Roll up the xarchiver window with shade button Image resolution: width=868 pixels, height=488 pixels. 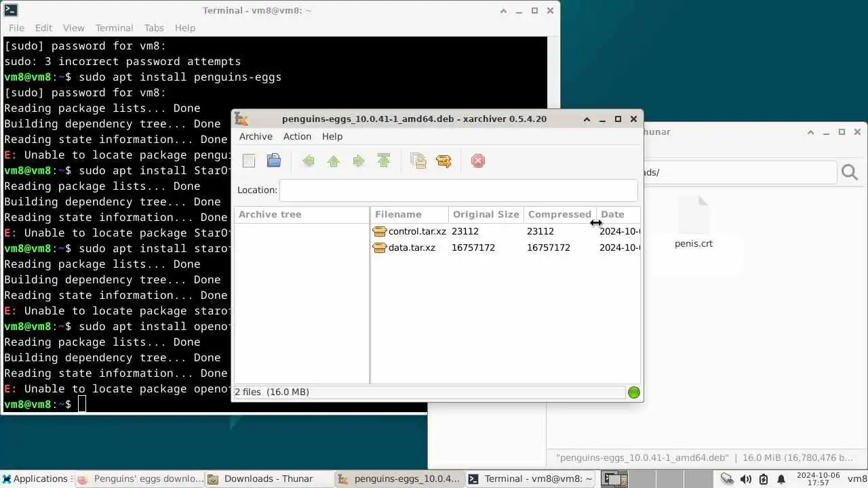(587, 119)
